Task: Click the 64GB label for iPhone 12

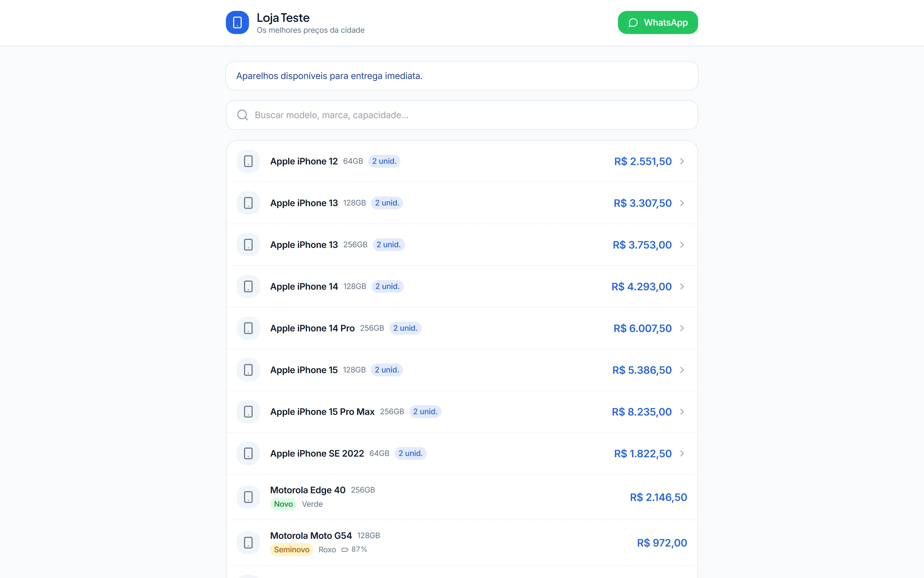Action: pyautogui.click(x=353, y=161)
